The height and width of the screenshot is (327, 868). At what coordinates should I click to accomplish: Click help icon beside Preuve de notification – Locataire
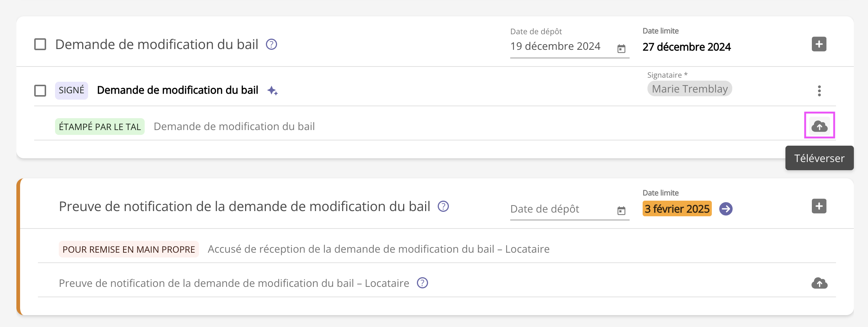[x=422, y=283]
